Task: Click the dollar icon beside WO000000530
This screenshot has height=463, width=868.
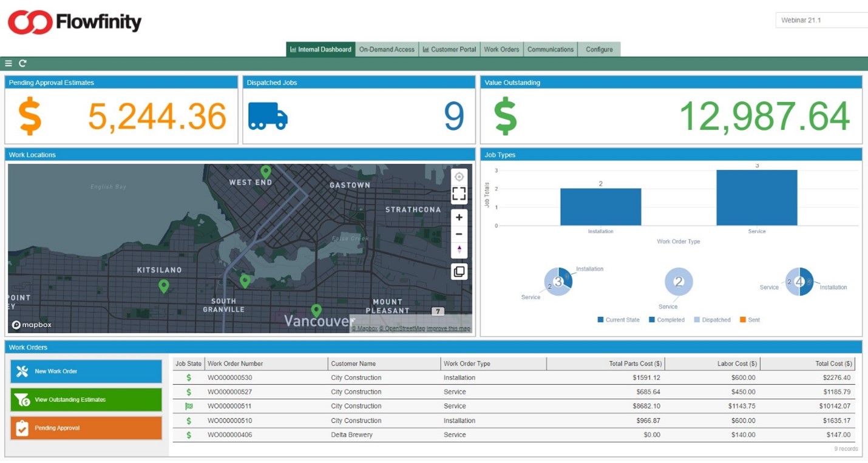Action: (189, 377)
